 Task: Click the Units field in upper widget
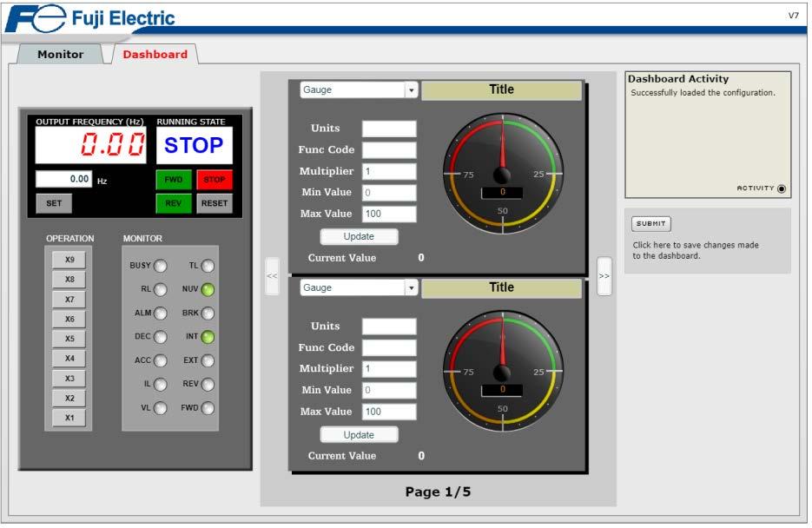coord(389,129)
